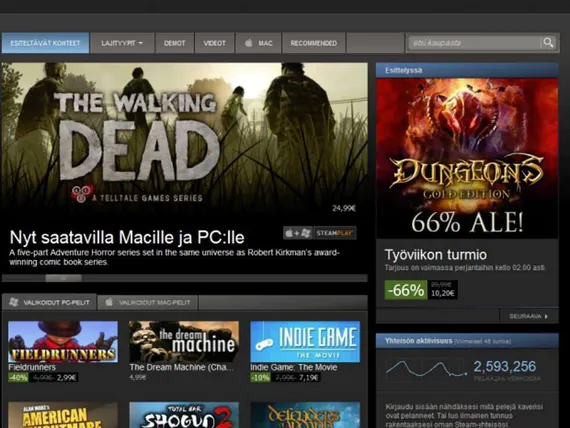Switch to the Recommended tab

pos(313,43)
